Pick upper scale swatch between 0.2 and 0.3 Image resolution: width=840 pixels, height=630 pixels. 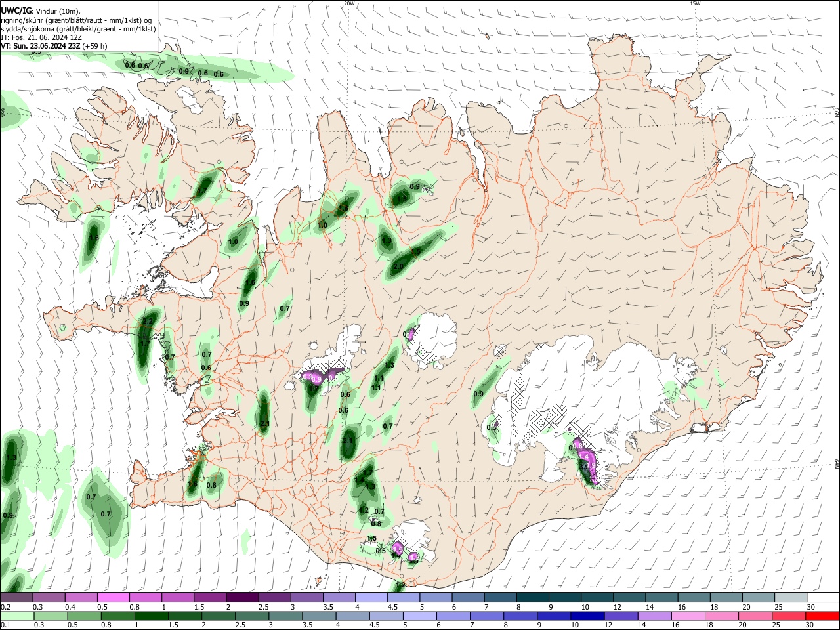[x=16, y=597]
